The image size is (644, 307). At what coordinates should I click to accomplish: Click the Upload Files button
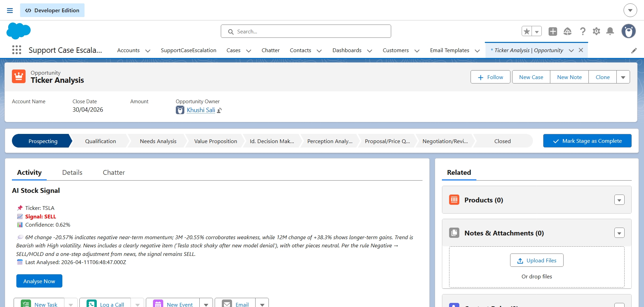pyautogui.click(x=537, y=260)
